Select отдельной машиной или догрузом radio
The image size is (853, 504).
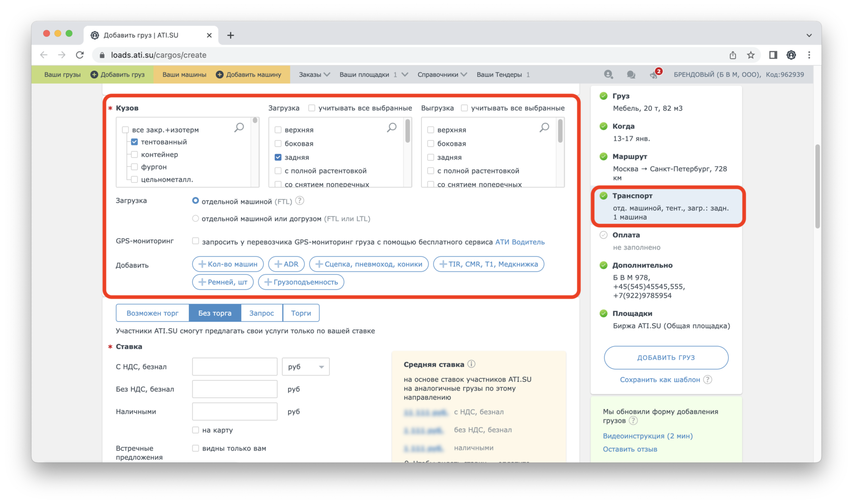(x=195, y=219)
